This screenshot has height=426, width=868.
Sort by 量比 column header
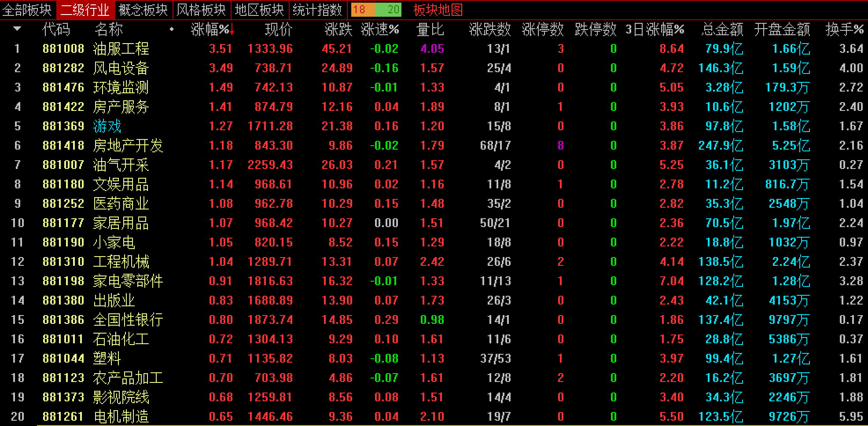430,29
